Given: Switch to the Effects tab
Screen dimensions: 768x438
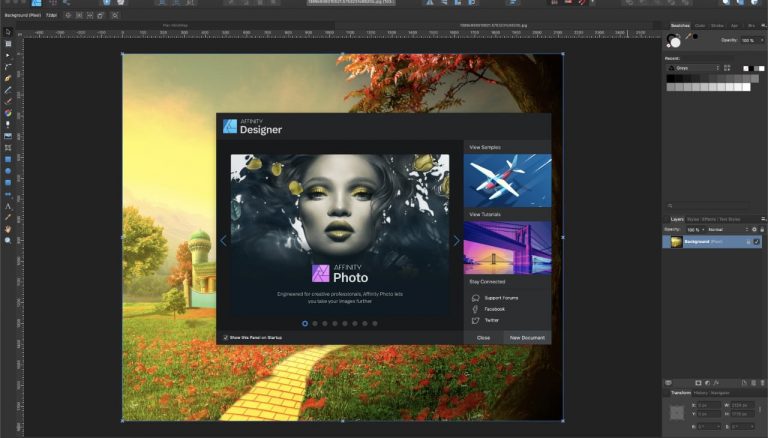Looking at the screenshot, I should (709, 219).
